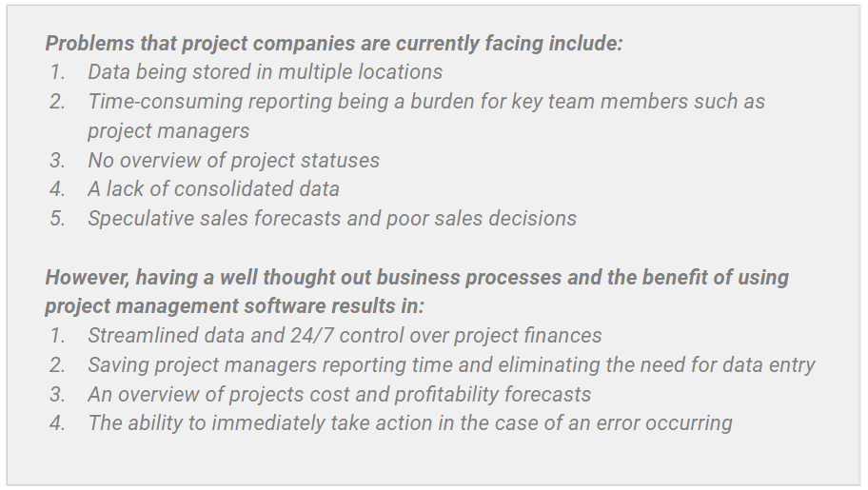Click 'A lack of consolidated data' line
Screen dimensions: 868x490
point(213,189)
